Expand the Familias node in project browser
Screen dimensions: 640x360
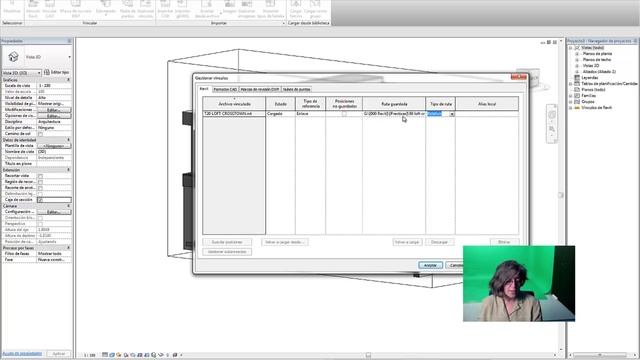[x=571, y=96]
